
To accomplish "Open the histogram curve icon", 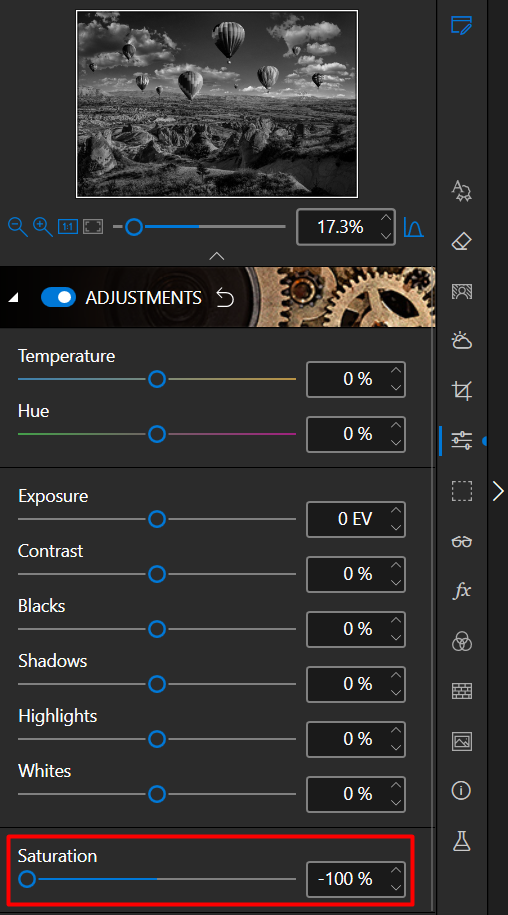I will (x=414, y=226).
